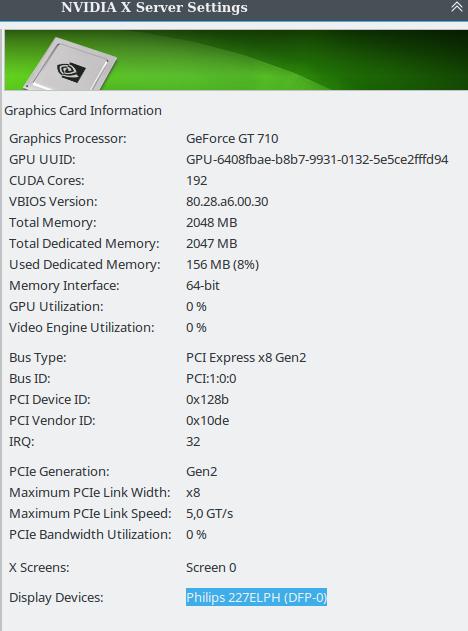Click the VBIOS Version value 80.28.a6.00.30
This screenshot has height=631, width=468.
[x=227, y=201]
